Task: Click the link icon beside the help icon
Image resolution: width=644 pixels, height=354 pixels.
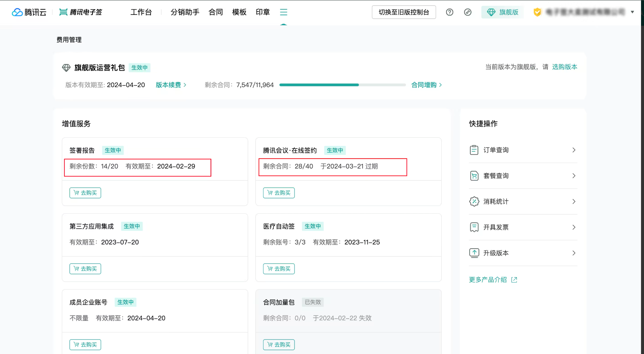Action: point(468,12)
